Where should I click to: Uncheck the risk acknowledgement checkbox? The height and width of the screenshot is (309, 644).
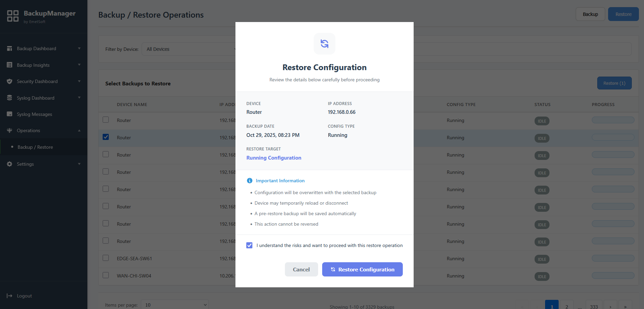click(x=249, y=245)
